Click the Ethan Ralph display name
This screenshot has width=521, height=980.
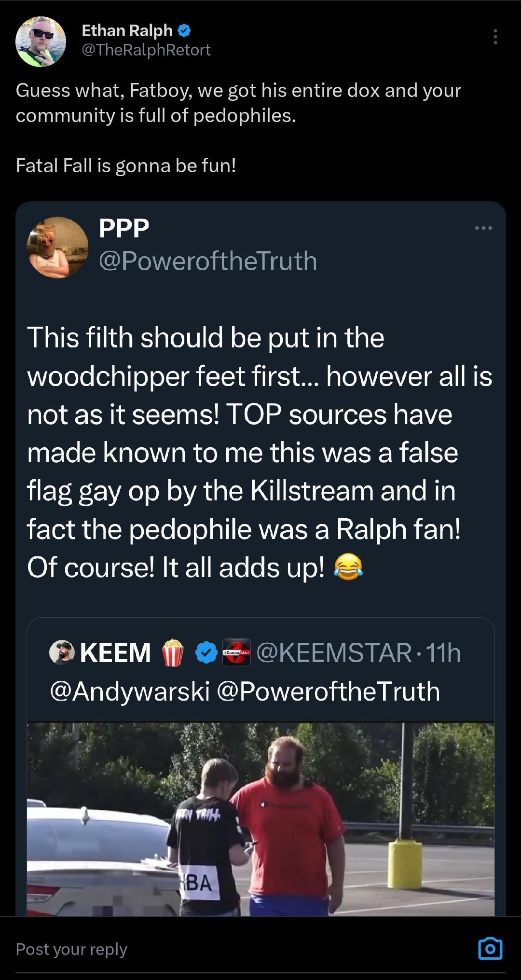pyautogui.click(x=127, y=31)
